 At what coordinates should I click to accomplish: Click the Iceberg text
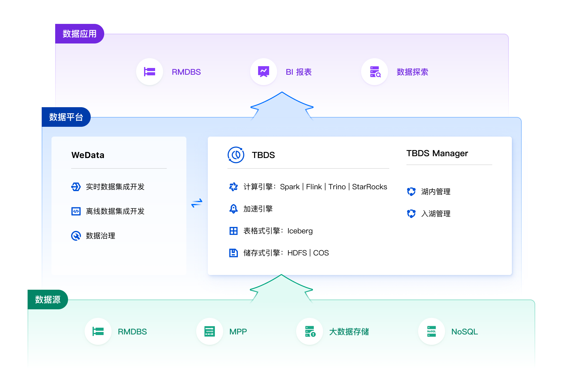pyautogui.click(x=300, y=231)
